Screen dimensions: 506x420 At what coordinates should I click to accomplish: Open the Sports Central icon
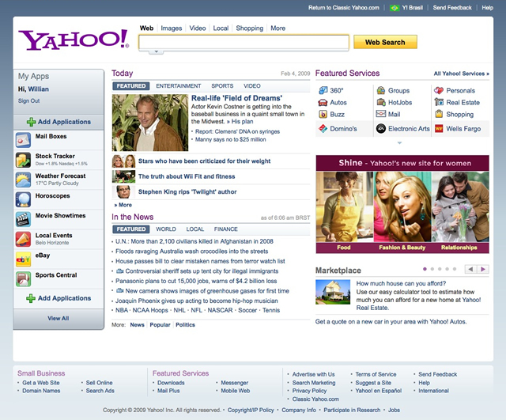pos(23,279)
